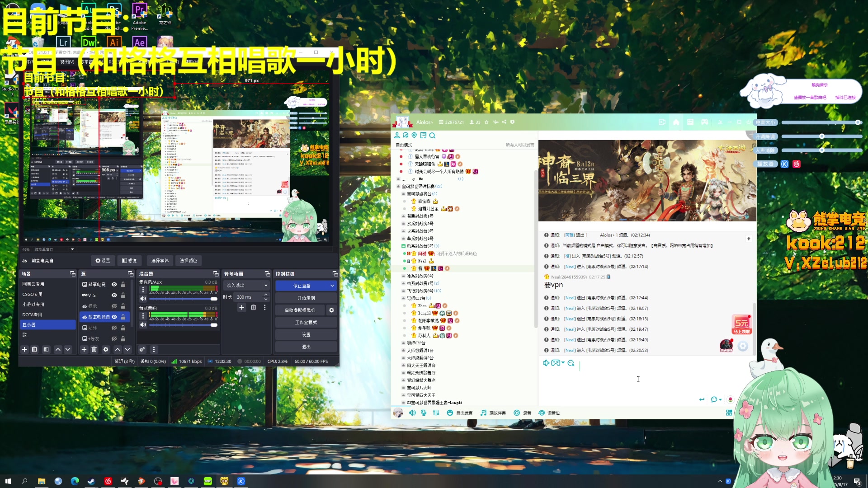868x488 pixels.
Task: Open transition type dropdown 淡入淡出
Action: 246,286
